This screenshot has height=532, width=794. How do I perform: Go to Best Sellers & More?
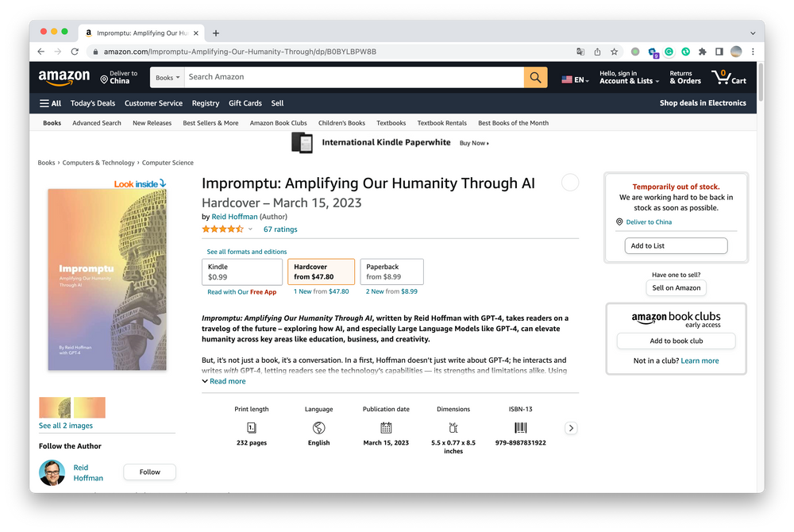(210, 123)
